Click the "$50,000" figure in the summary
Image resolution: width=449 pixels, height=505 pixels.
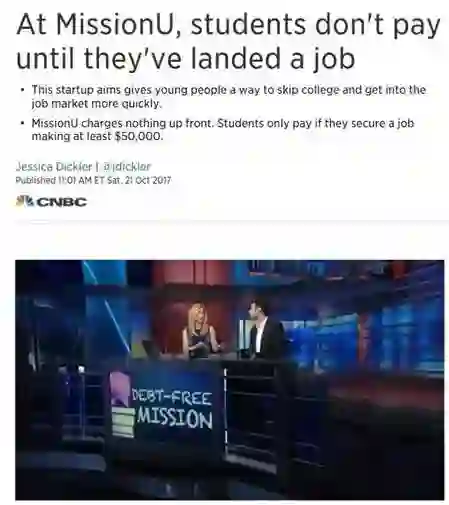click(x=138, y=136)
